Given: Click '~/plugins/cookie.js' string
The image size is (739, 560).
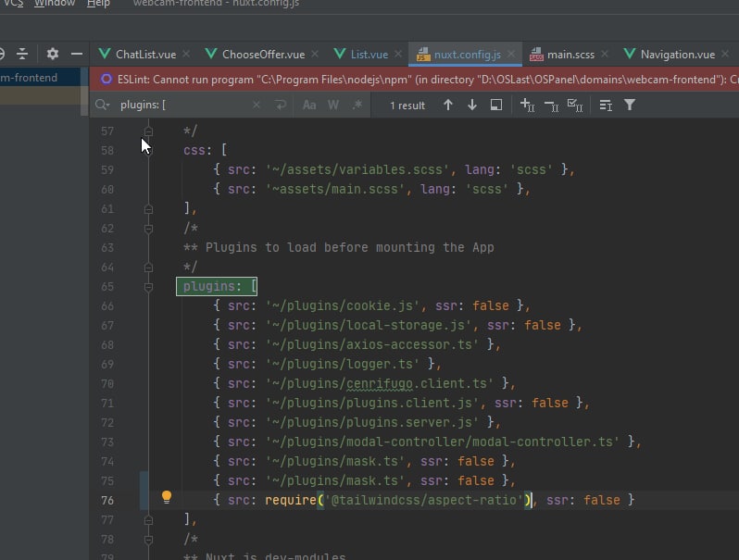Looking at the screenshot, I should pos(342,306).
